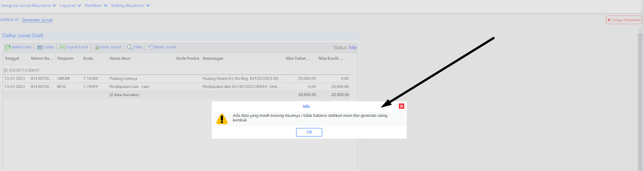This screenshot has width=644, height=171.
Task: Click the Daftar Jurnal Draft panel title
Action: coord(23,36)
